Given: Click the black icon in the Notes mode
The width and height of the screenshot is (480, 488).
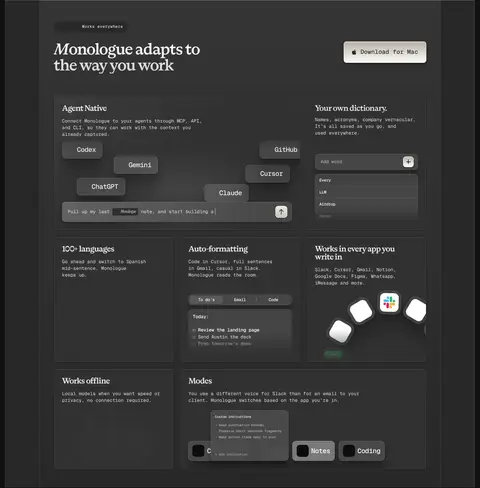Looking at the screenshot, I should [x=303, y=451].
